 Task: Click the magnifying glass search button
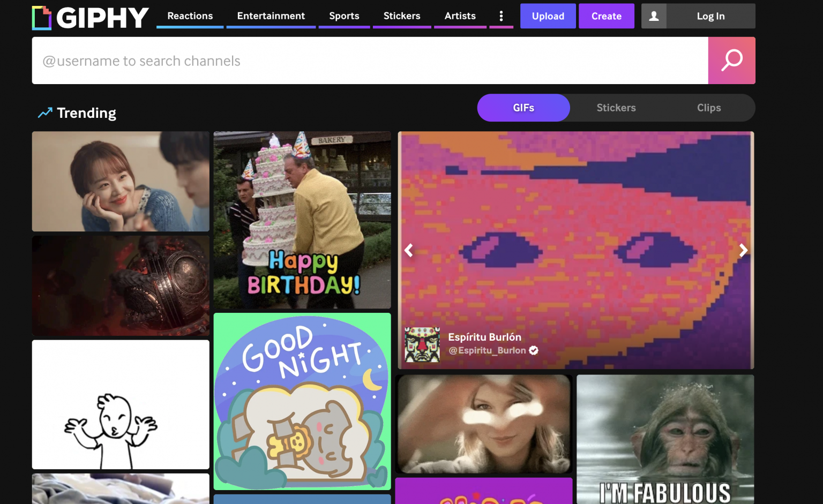pos(731,61)
